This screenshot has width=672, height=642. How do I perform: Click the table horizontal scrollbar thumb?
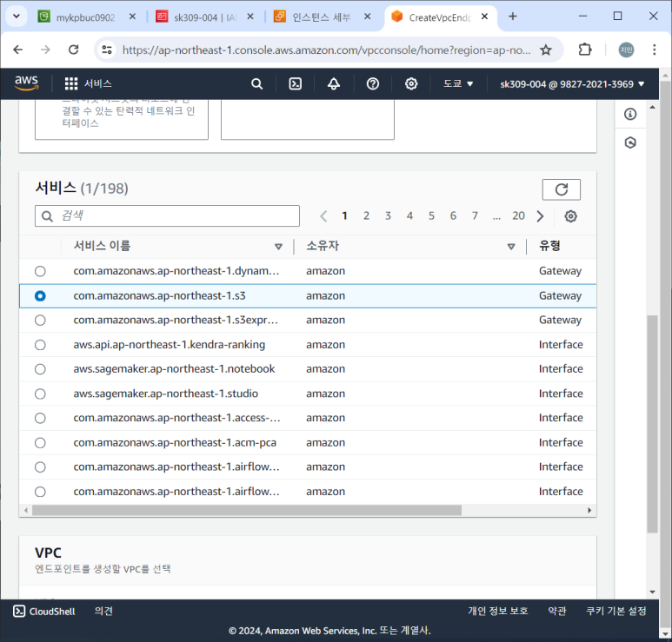[247, 511]
